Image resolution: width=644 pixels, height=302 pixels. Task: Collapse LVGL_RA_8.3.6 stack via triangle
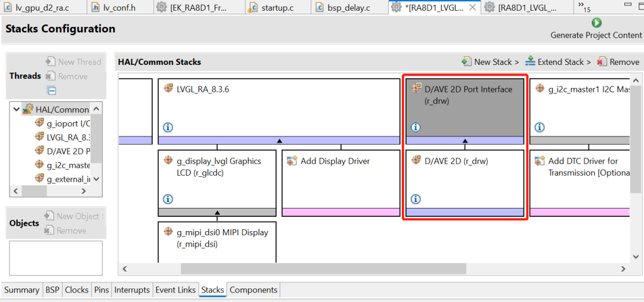coord(279,141)
